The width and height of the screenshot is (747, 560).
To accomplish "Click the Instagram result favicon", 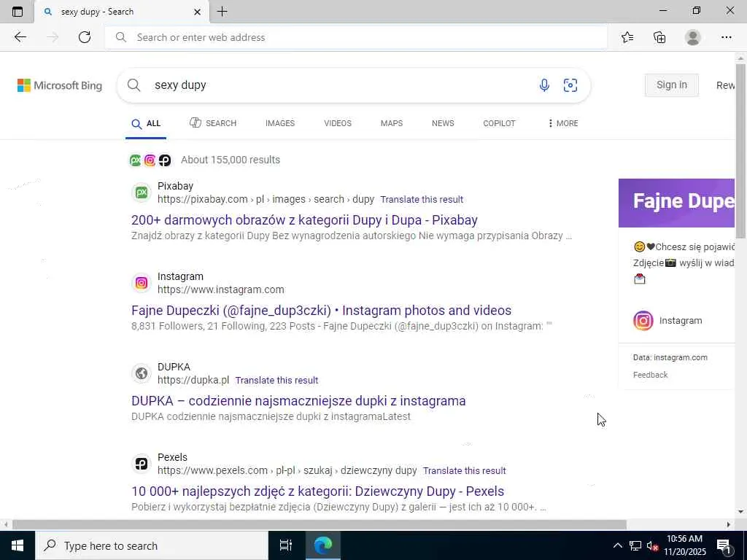I will [x=142, y=284].
